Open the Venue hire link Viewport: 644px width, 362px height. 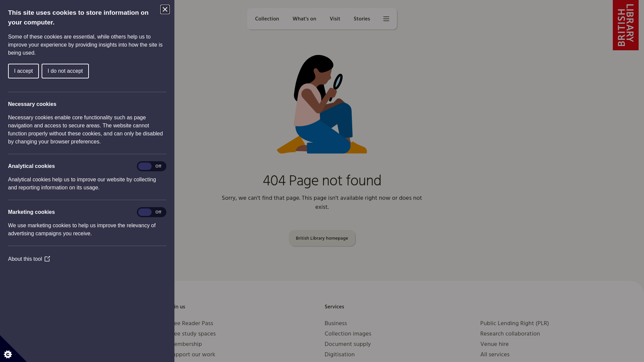click(x=494, y=344)
